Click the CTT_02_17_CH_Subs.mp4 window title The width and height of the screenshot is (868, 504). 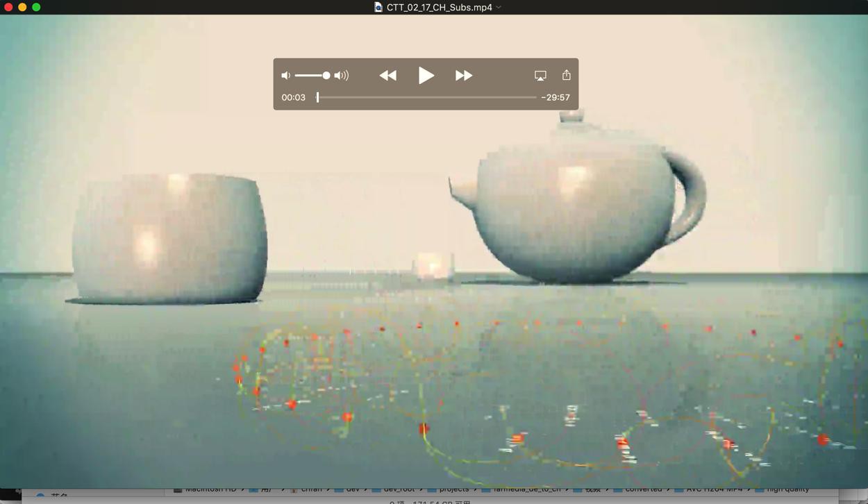coord(440,7)
